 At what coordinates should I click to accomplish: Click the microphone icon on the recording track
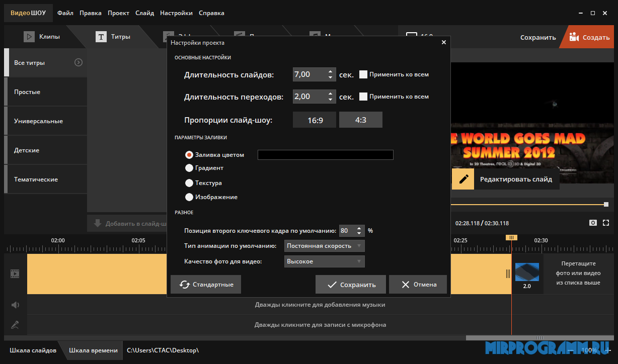click(x=15, y=325)
